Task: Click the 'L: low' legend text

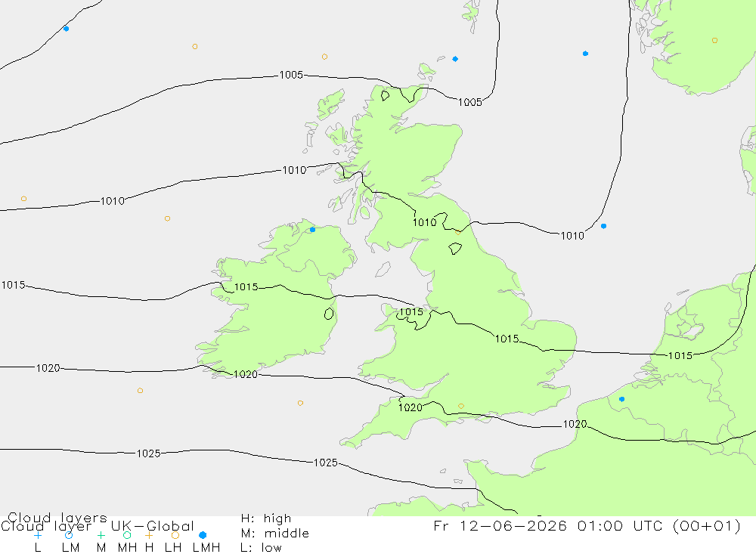Action: pos(261,548)
